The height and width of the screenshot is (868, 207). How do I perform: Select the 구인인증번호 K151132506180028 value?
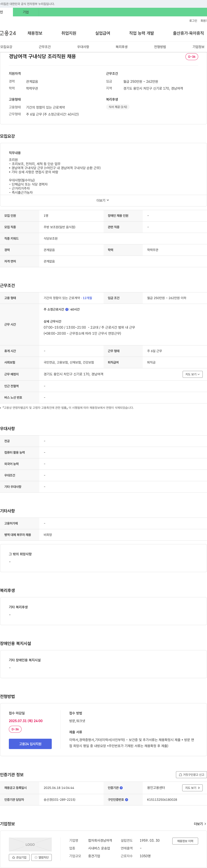click(x=162, y=800)
